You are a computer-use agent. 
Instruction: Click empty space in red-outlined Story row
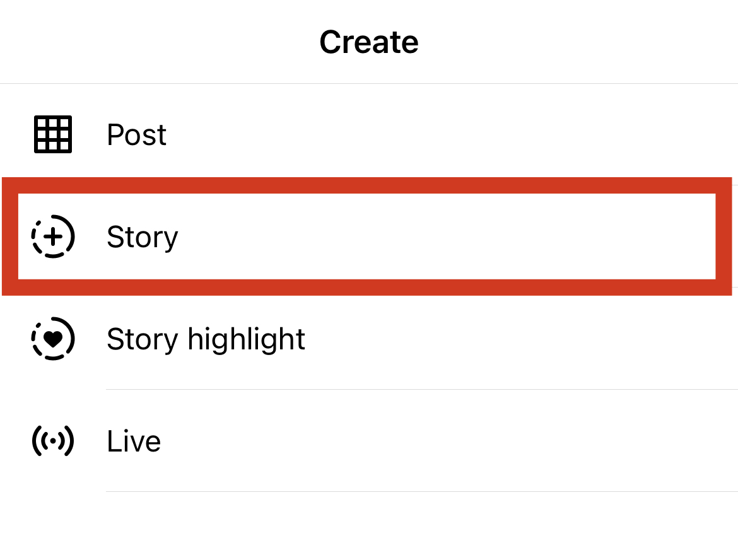coord(447,236)
